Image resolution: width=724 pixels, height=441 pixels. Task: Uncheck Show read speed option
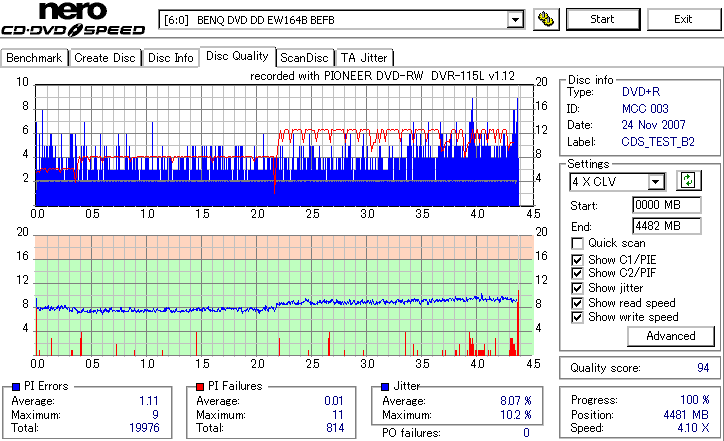(577, 303)
